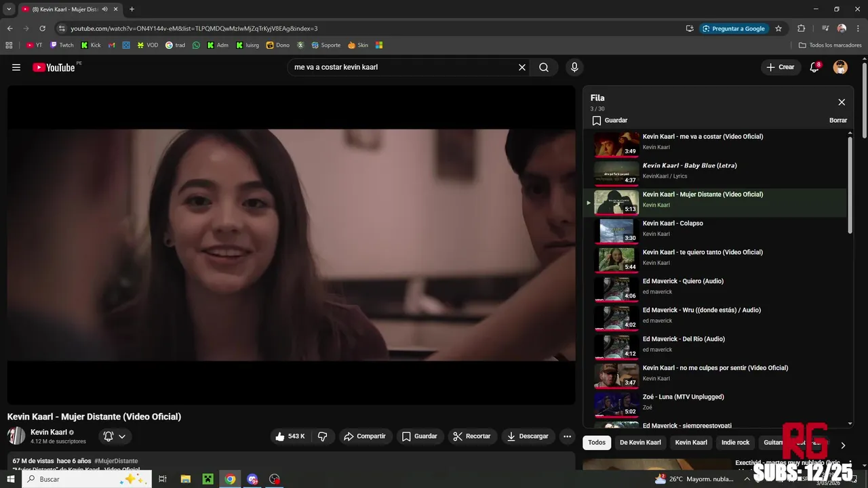Open the YouTube account avatar menu
The width and height of the screenshot is (868, 488).
tap(840, 67)
